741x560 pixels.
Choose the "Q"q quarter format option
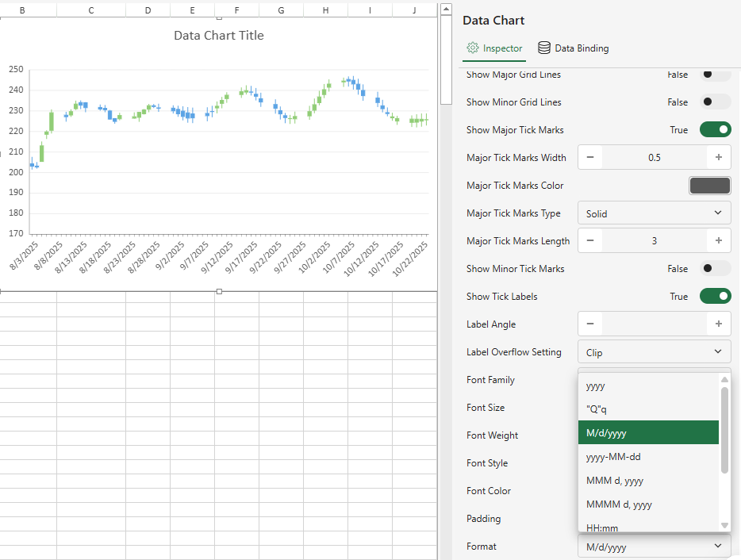pos(648,408)
